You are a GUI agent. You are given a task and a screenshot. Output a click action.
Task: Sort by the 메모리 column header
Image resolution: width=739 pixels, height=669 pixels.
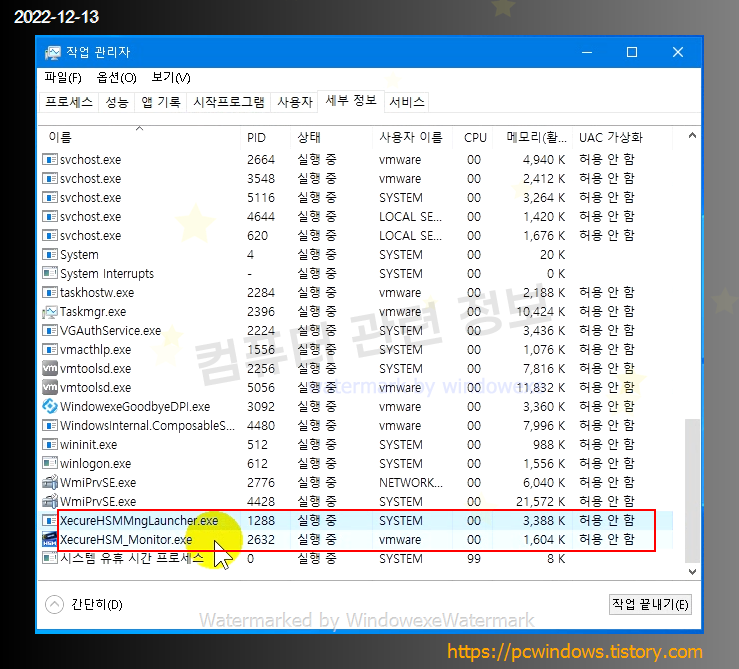533,137
